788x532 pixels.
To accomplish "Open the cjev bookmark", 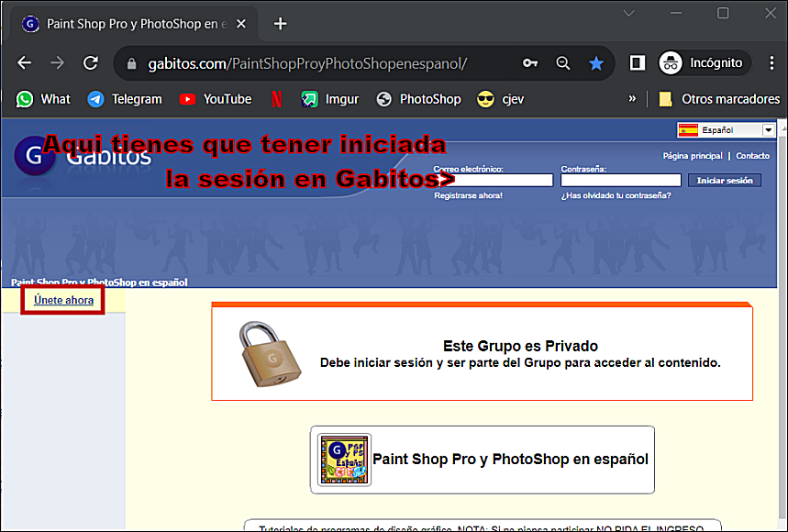I will pos(501,99).
